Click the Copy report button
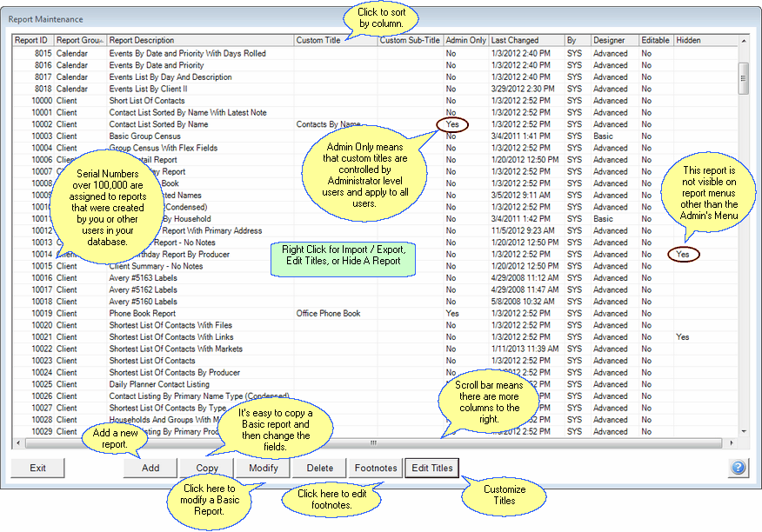762x532 pixels. tap(207, 469)
